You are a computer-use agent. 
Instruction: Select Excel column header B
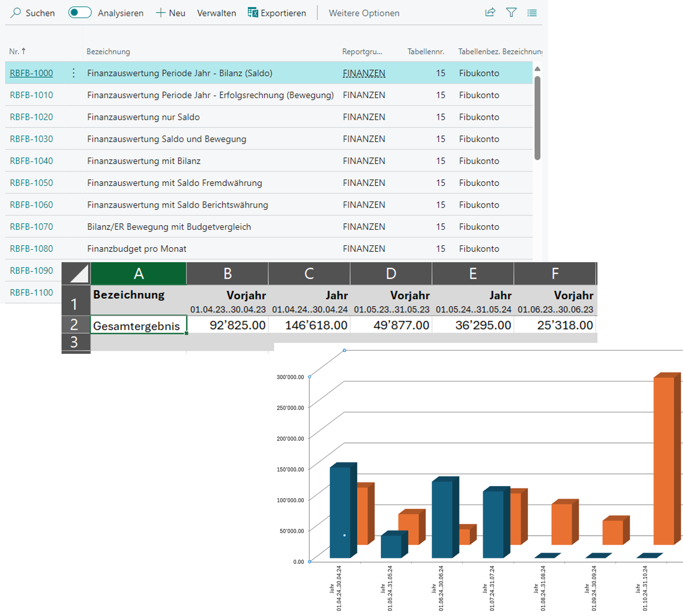pos(227,274)
